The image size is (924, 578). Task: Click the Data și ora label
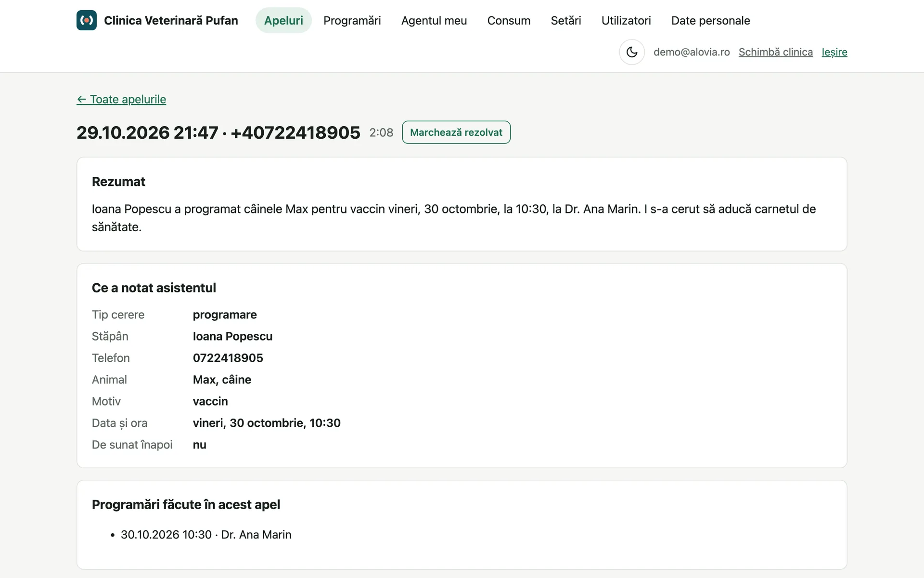[120, 423]
